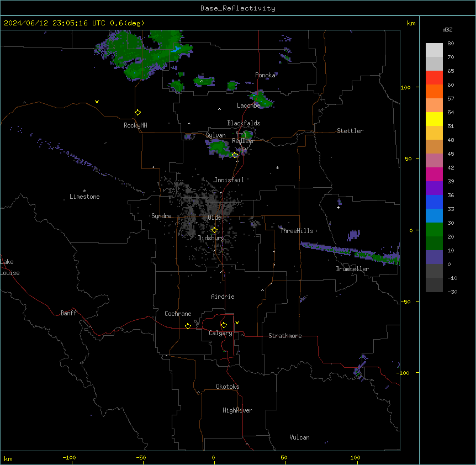This screenshot has height=465, width=476.
Task: Click the Ponoka city label
Action: 265,75
